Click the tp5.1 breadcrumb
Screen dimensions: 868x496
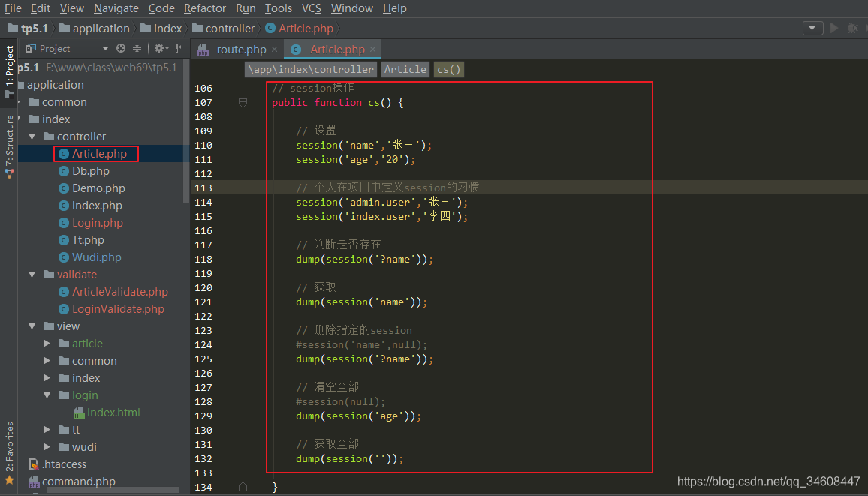tap(29, 29)
